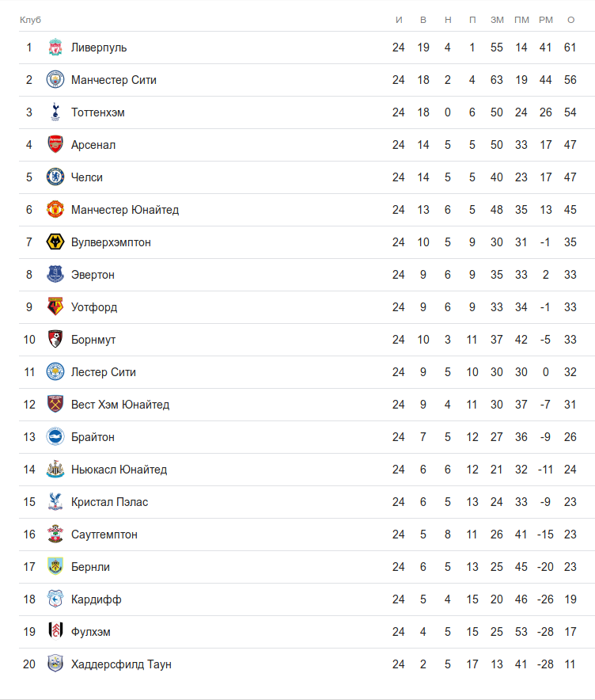Click the О points column header

[570, 19]
